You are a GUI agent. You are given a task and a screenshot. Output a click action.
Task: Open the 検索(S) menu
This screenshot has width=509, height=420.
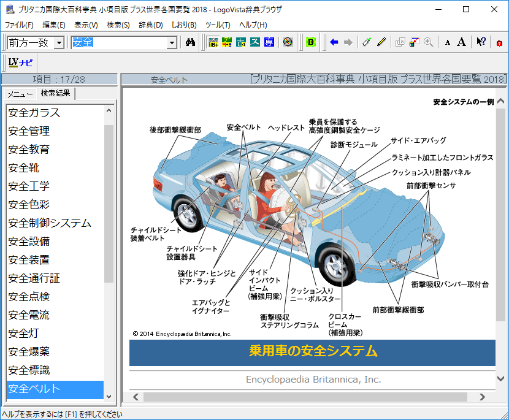118,25
